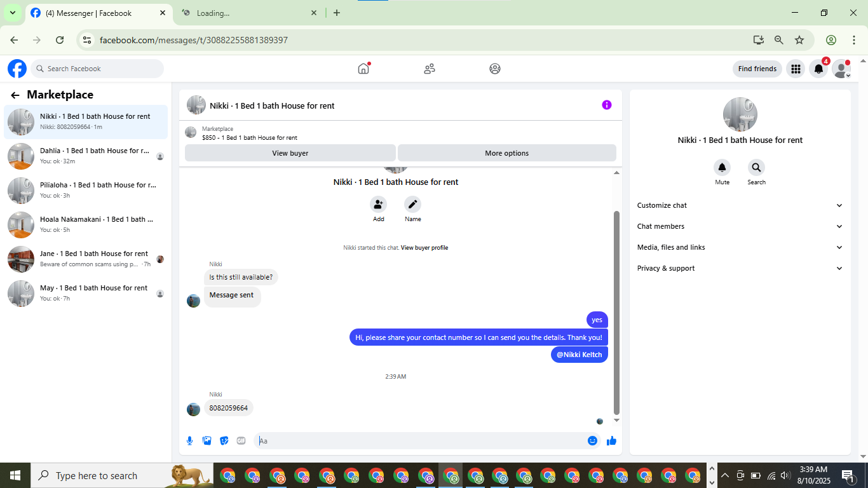Open the Chrome profile icon
Image resolution: width=868 pixels, height=488 pixels.
831,40
